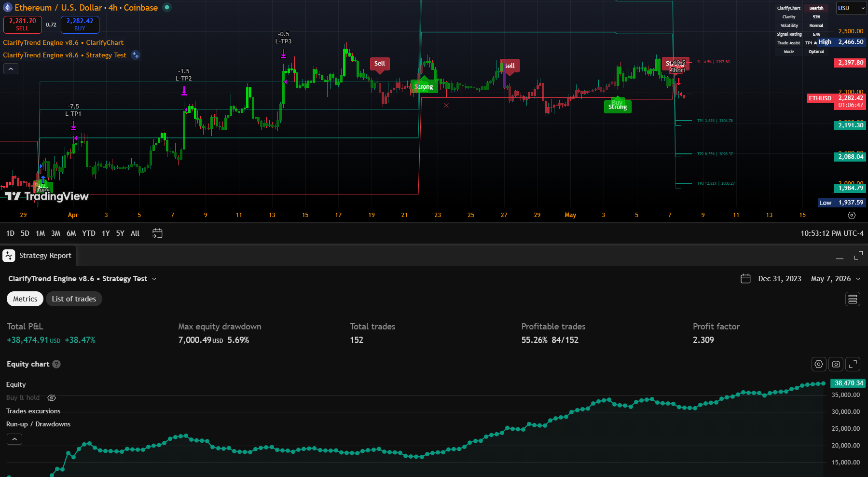
Task: Set range to 1D
Action: (x=10, y=233)
